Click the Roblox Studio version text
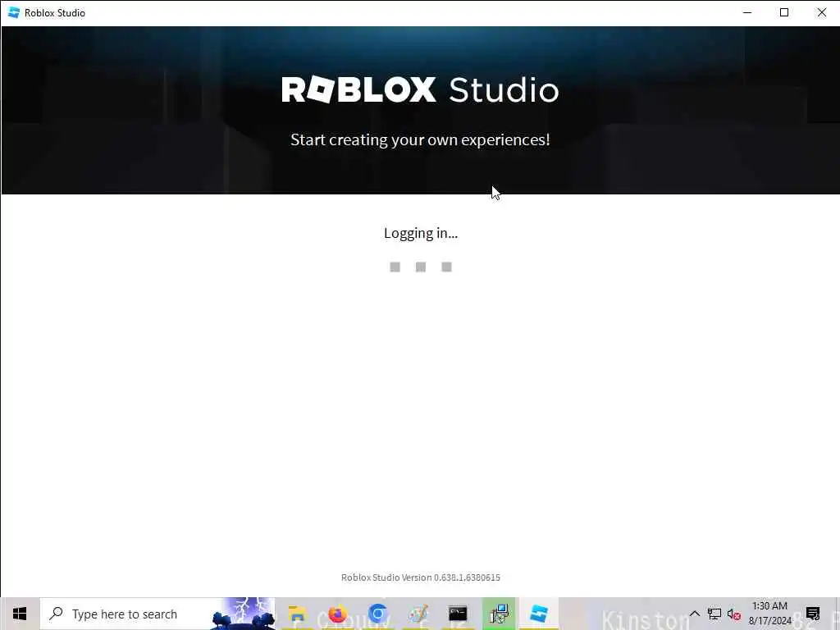The image size is (840, 630). [x=421, y=577]
